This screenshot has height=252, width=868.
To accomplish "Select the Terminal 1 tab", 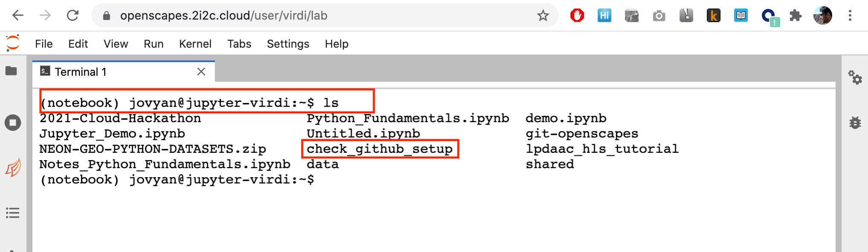I will 81,72.
